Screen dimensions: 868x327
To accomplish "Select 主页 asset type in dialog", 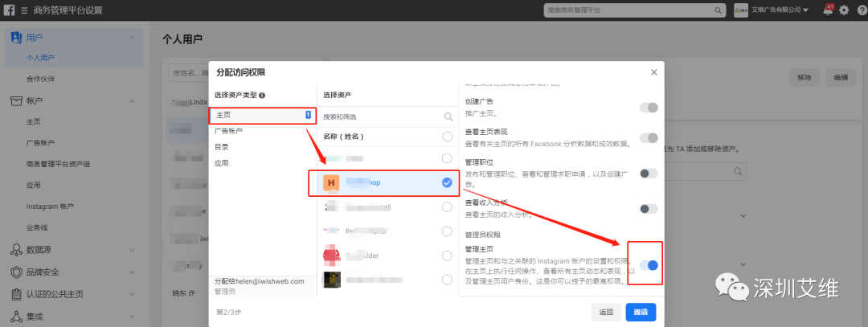I will (x=262, y=115).
